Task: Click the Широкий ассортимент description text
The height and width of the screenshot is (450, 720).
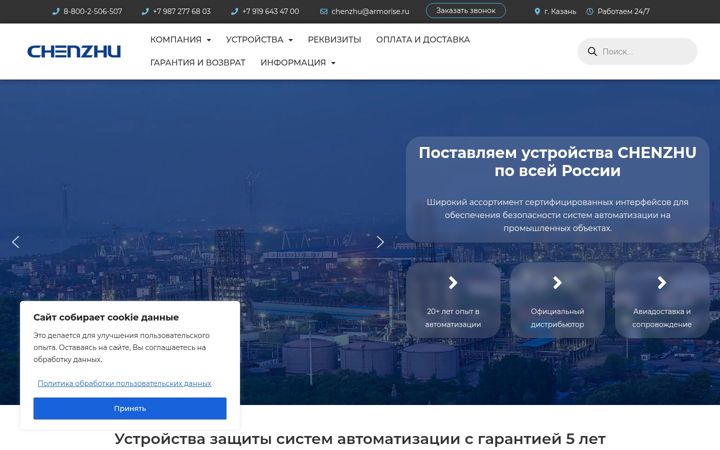Action: pos(557,215)
